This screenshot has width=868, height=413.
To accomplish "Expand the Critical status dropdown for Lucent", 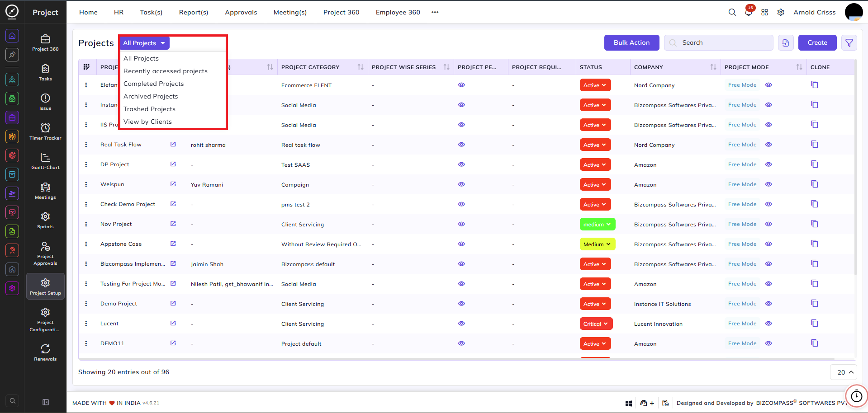I will (596, 324).
